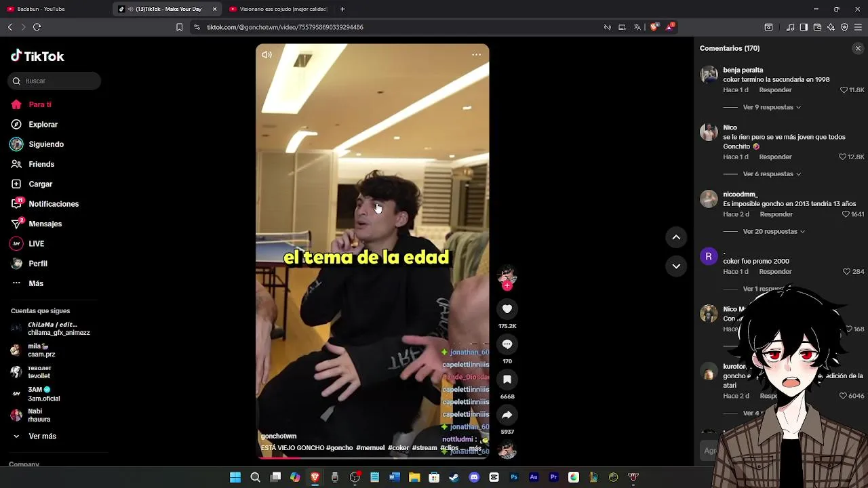Mute the TikTok video sound
The height and width of the screenshot is (488, 868).
click(267, 55)
